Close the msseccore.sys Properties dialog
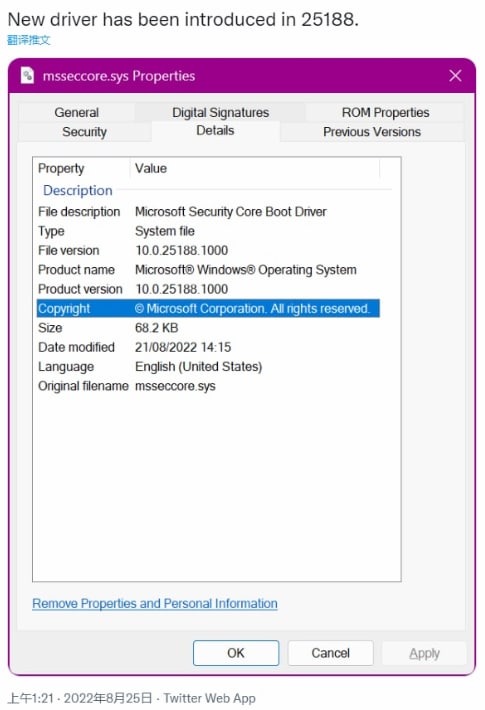485x710 pixels. pyautogui.click(x=455, y=76)
